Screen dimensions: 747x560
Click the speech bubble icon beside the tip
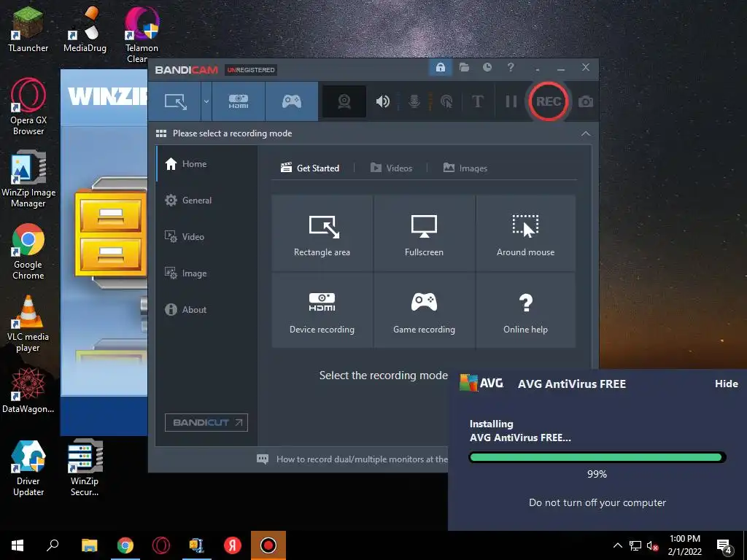[x=263, y=459]
